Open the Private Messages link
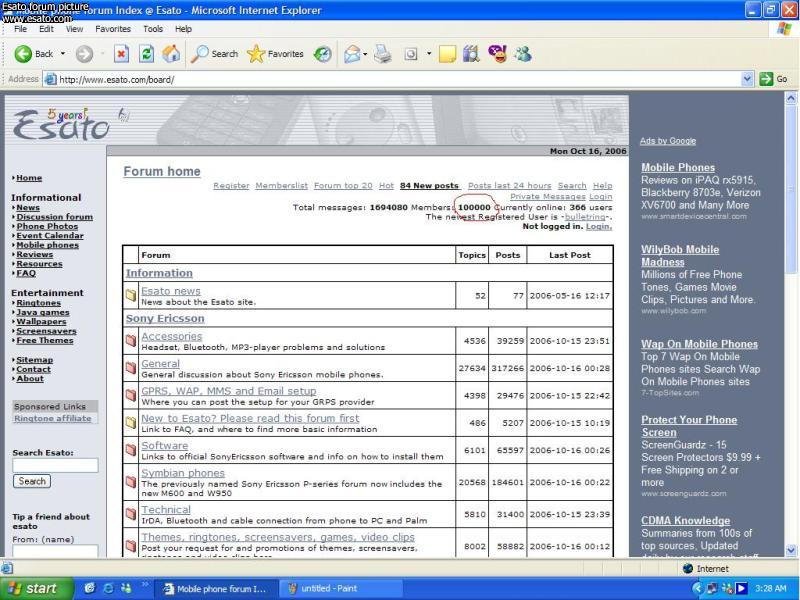This screenshot has width=800, height=600. coord(548,196)
